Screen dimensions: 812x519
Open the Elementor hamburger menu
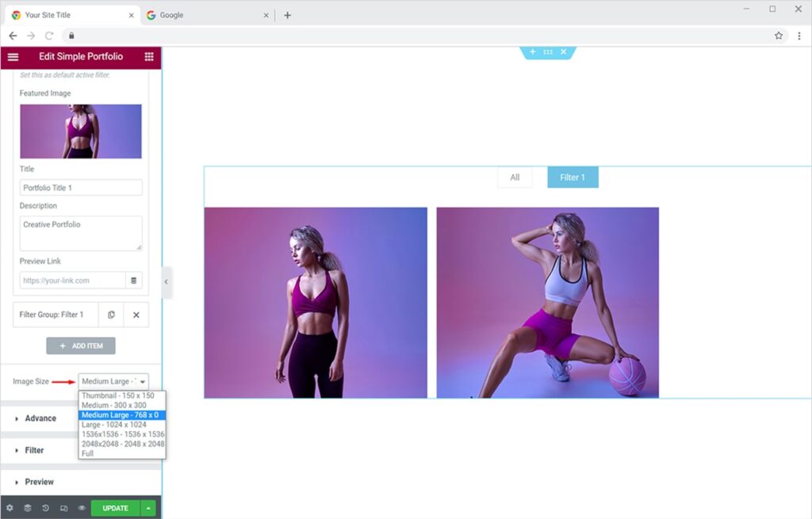coord(13,56)
